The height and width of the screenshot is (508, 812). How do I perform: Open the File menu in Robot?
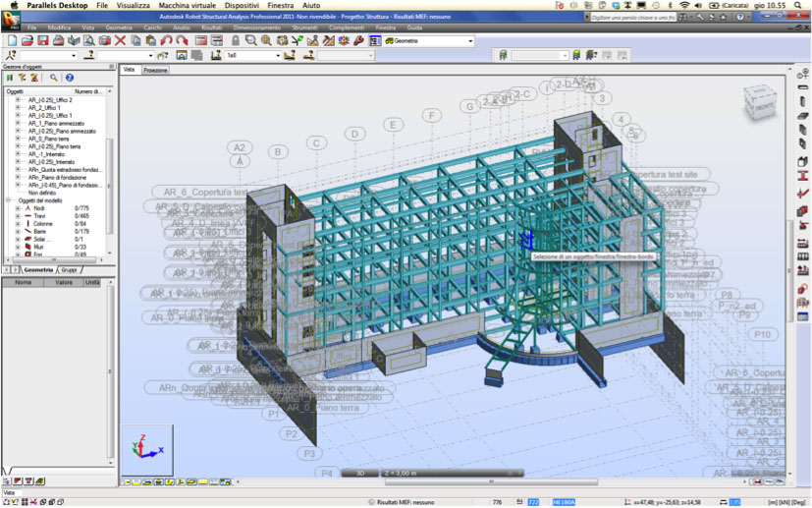point(32,28)
